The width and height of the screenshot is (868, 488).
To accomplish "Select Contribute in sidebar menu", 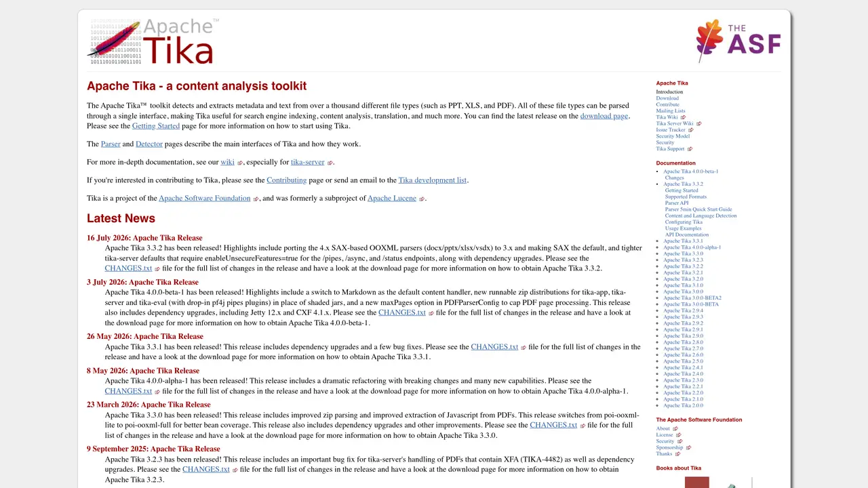I will coord(667,104).
